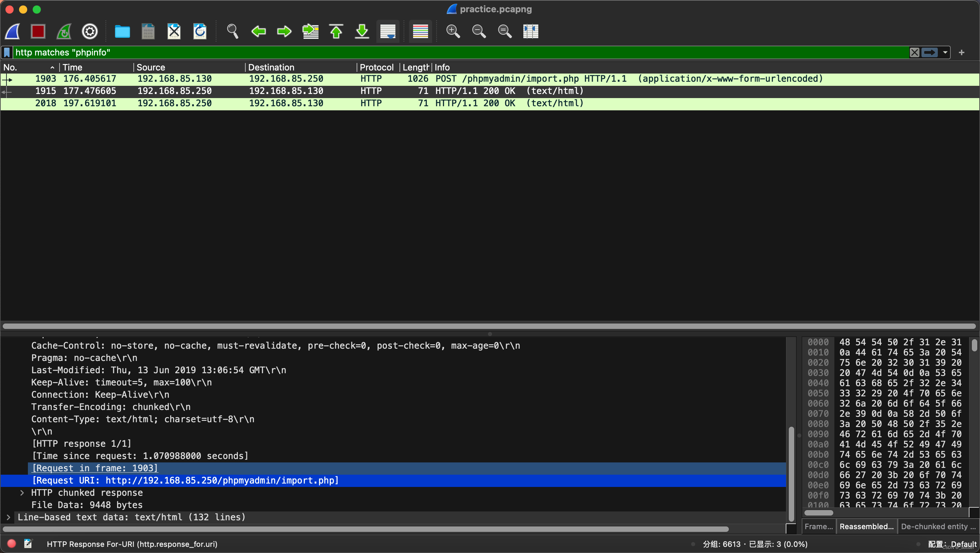
Task: Sort by Time column header
Action: [x=96, y=67]
